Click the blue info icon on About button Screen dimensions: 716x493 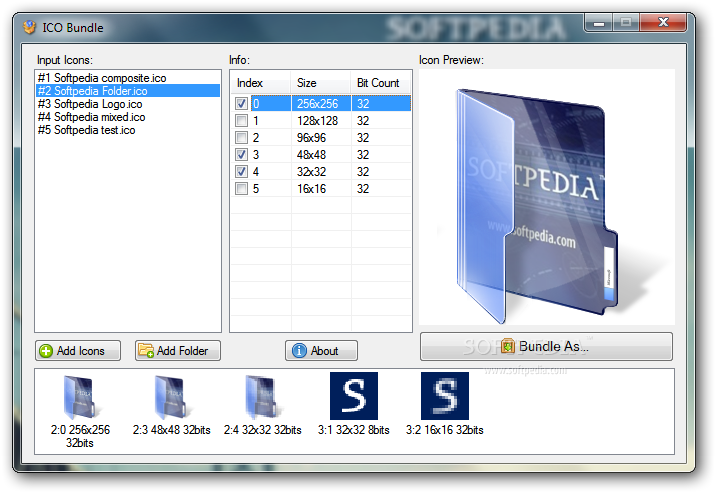point(299,351)
